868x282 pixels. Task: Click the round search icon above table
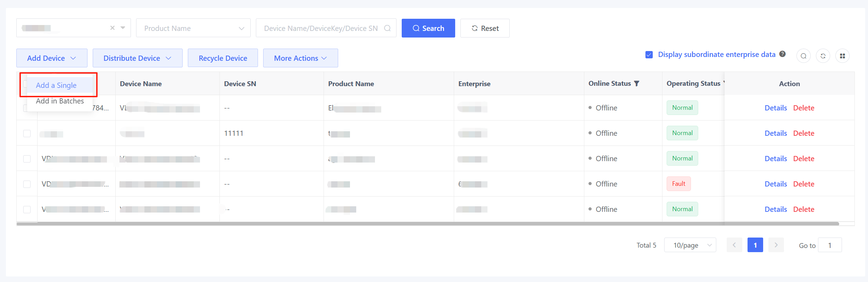click(803, 56)
